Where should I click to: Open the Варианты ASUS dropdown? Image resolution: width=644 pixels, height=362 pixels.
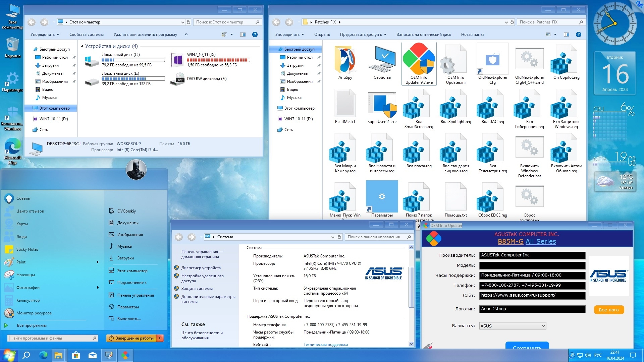[512, 326]
